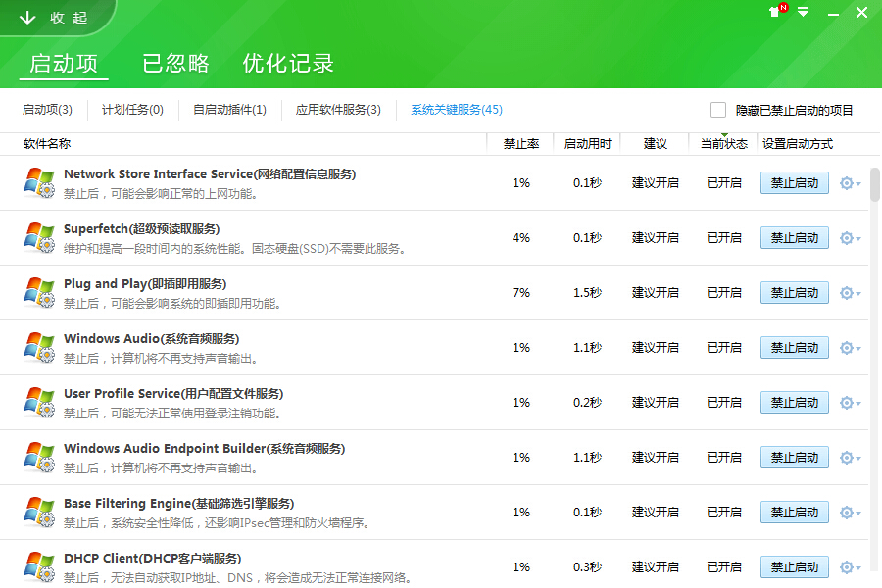Click 禁止启动 for Windows Audio Endpoint Builder
Screen dimensions: 882x588
[x=794, y=458]
